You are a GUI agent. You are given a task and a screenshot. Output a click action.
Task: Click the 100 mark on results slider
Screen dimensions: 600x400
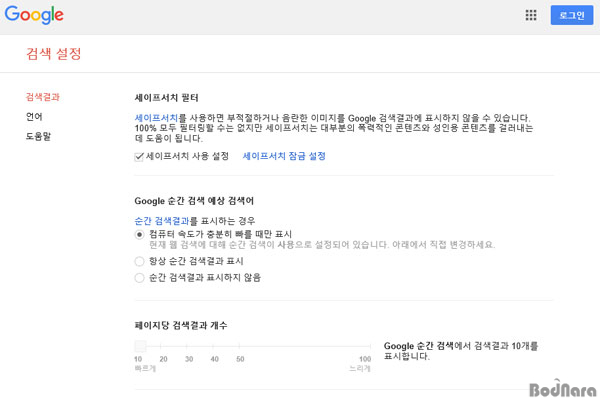pos(370,346)
